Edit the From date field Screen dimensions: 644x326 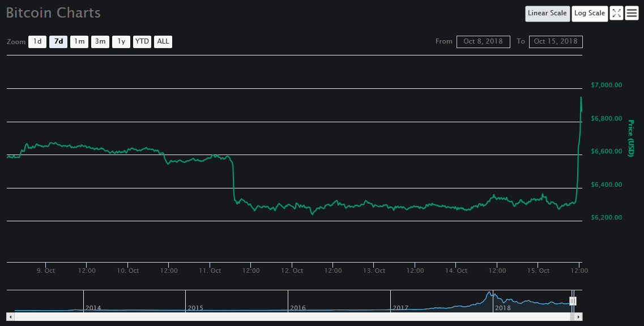[x=483, y=41]
